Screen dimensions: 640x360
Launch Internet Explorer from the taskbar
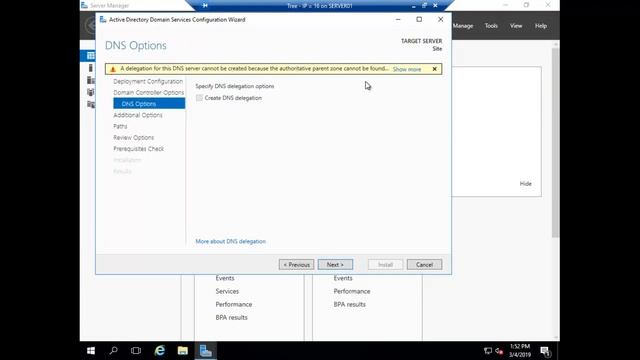coord(160,351)
